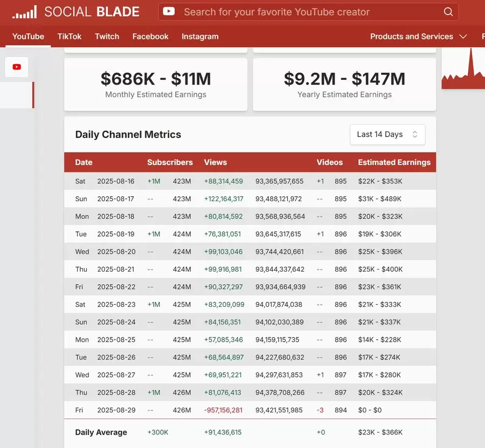
Task: Switch to the Instagram tab
Action: (200, 37)
